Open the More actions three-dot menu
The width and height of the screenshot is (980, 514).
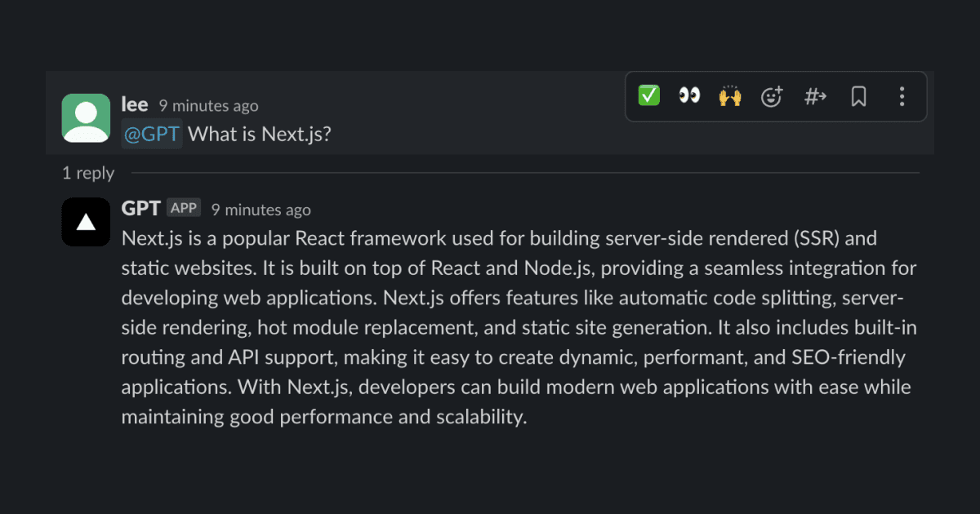[902, 96]
